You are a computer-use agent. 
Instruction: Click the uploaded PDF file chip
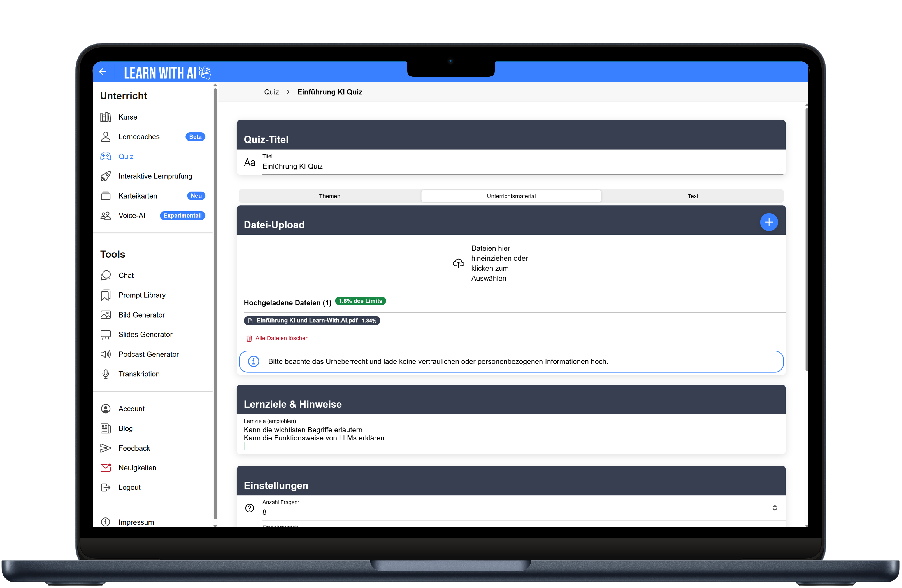[x=311, y=321]
